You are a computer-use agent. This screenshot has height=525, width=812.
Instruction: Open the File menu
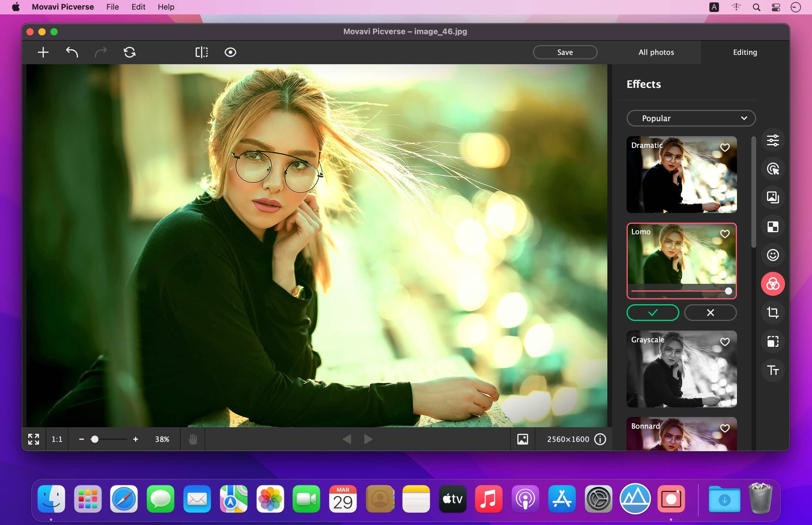(x=113, y=7)
